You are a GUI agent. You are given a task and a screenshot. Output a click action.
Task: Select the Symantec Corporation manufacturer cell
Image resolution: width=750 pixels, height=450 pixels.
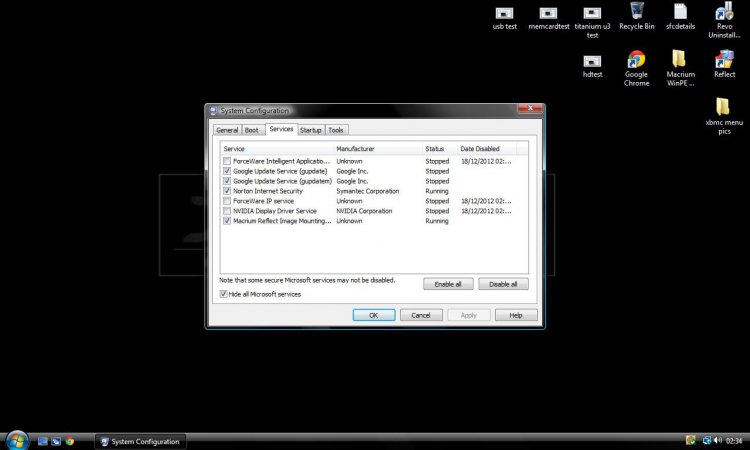[367, 191]
